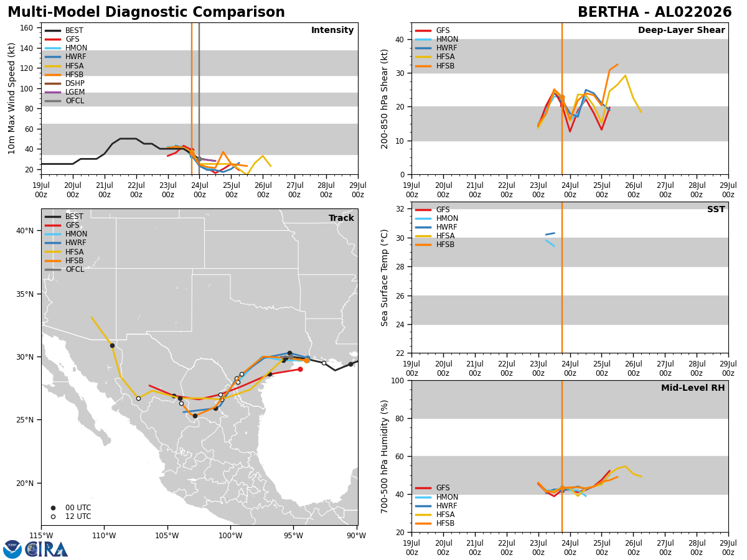747x560 pixels.
Task: Click the NOAA circular logo
Action: 12,549
